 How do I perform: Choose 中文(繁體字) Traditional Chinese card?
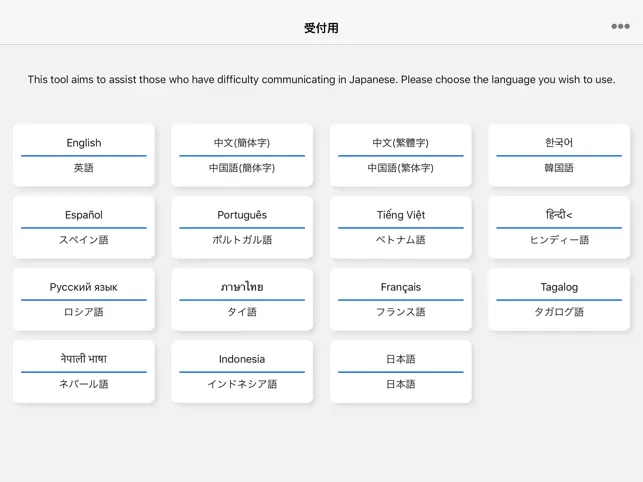[x=401, y=155]
